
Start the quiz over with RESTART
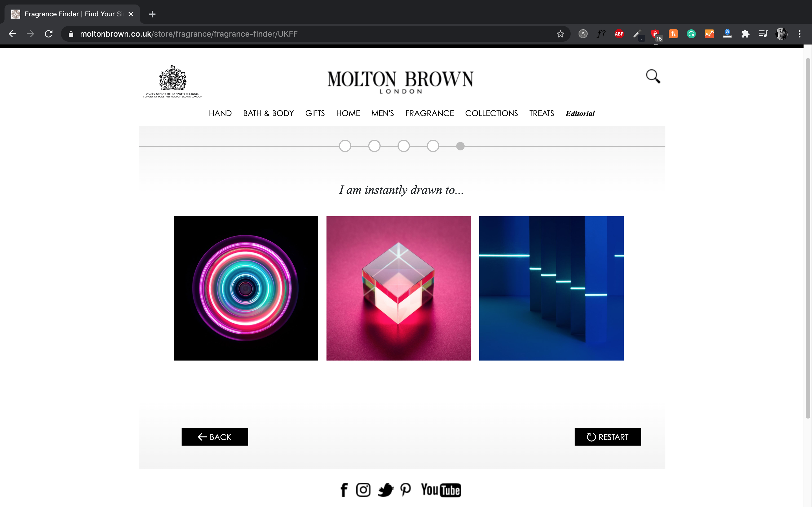(608, 437)
